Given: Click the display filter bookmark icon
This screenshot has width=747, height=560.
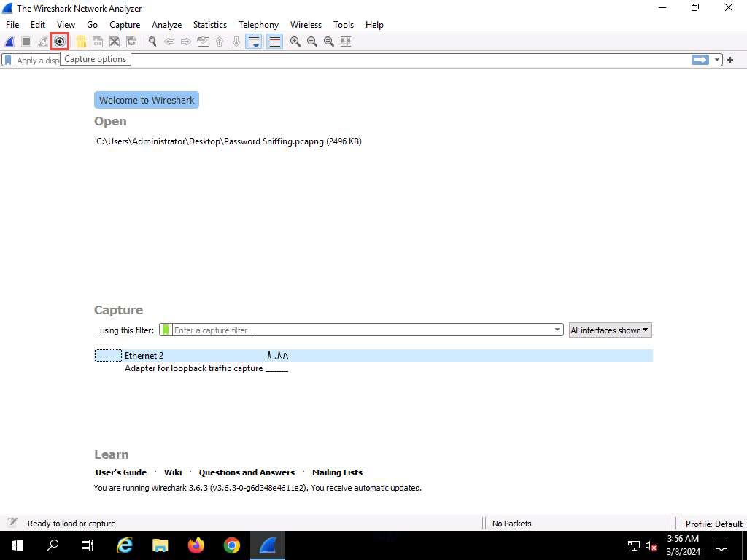Looking at the screenshot, I should [8, 60].
